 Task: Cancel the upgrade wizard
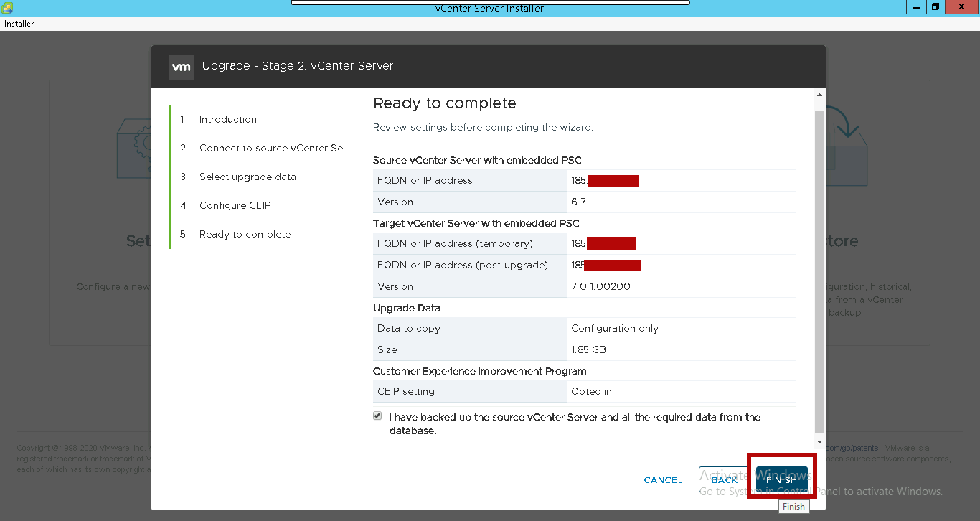pos(663,480)
